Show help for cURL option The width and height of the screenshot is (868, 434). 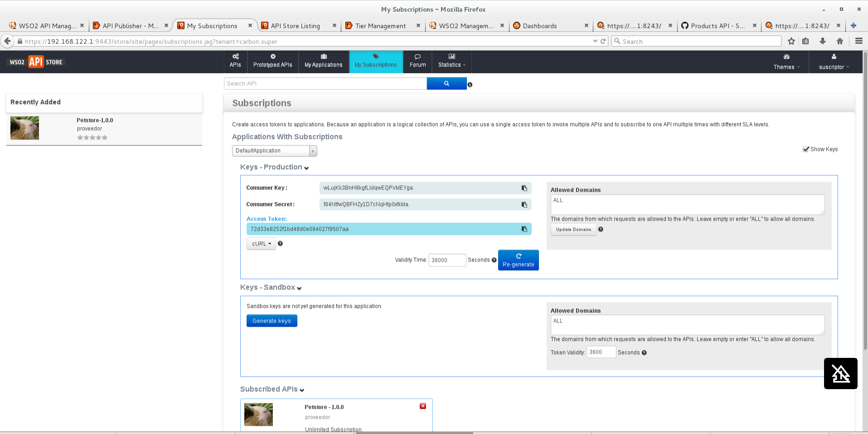tap(280, 244)
